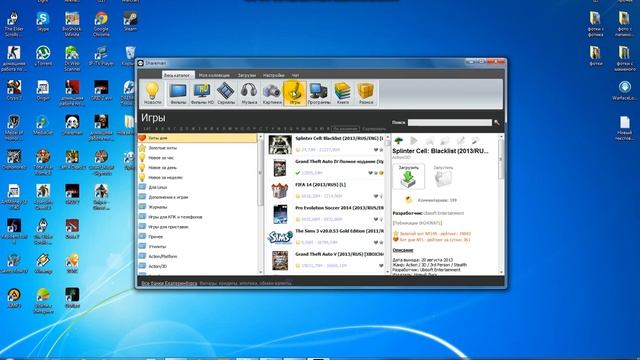Click into the Поиск search field
This screenshot has height=360, width=640.
click(x=450, y=122)
